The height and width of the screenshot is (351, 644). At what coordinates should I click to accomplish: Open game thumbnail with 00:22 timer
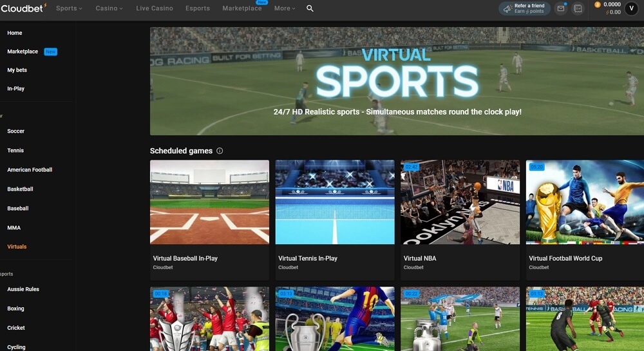pos(460,319)
